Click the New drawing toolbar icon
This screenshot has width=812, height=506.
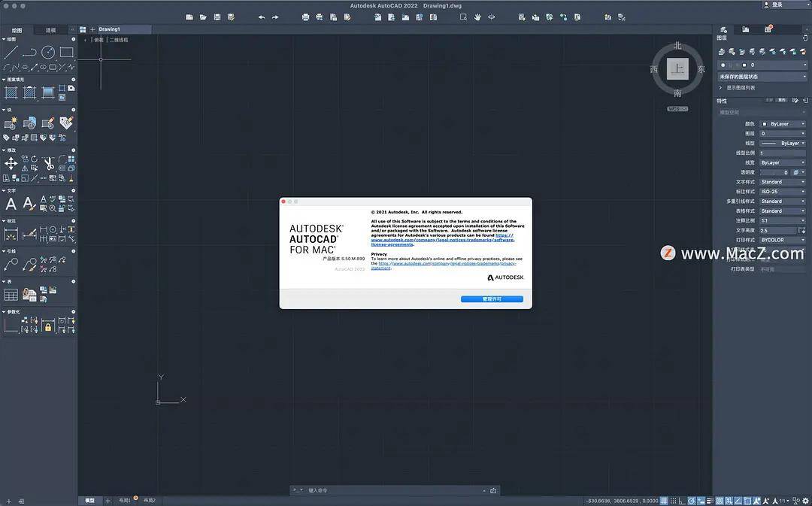pos(189,17)
